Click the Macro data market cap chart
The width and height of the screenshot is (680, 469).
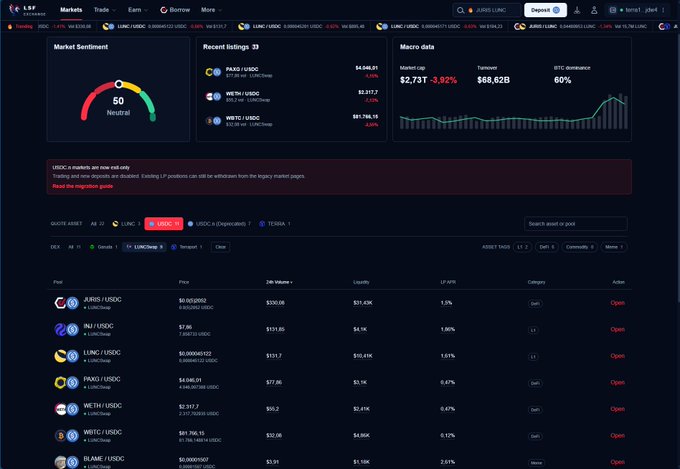point(513,111)
